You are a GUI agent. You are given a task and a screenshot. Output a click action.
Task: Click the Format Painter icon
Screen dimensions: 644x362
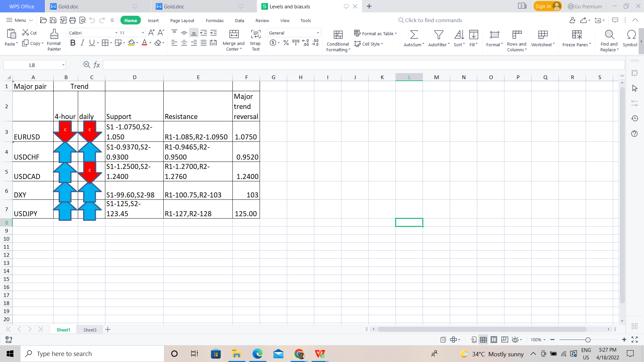[54, 34]
